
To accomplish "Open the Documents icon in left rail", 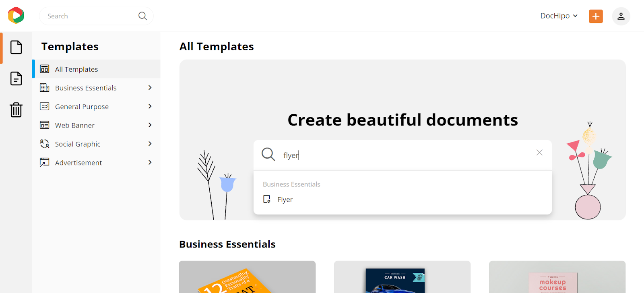I will (16, 78).
